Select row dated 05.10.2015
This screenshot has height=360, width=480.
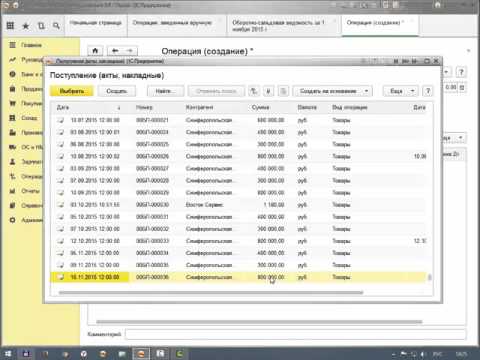pyautogui.click(x=239, y=217)
